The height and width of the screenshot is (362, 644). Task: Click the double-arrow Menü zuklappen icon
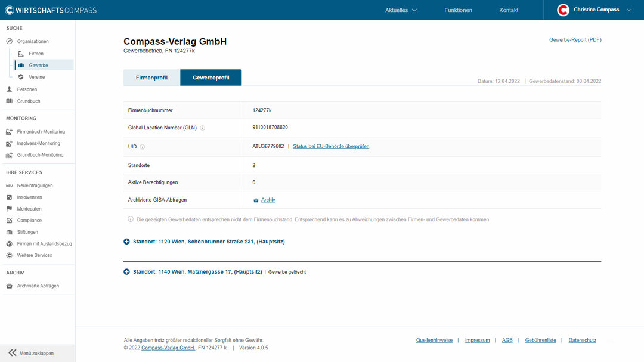coord(13,353)
